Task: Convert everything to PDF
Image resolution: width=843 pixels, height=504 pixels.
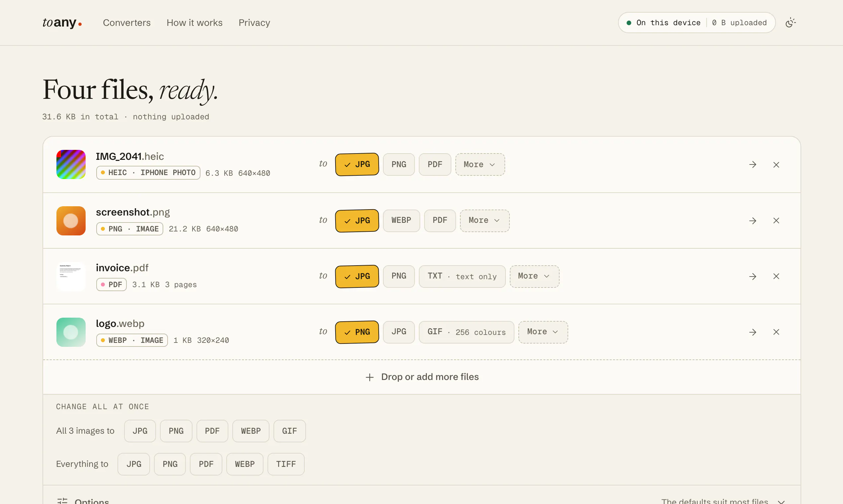Action: click(206, 464)
